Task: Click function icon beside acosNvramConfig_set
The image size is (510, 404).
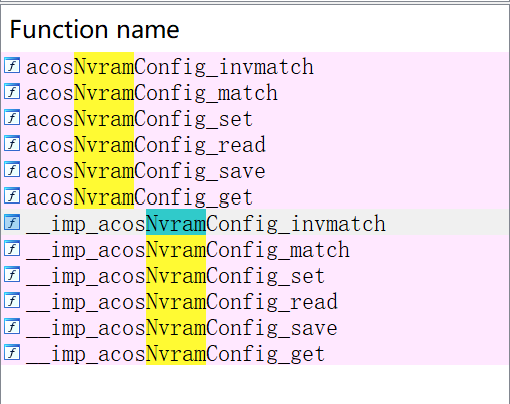Action: [12, 118]
